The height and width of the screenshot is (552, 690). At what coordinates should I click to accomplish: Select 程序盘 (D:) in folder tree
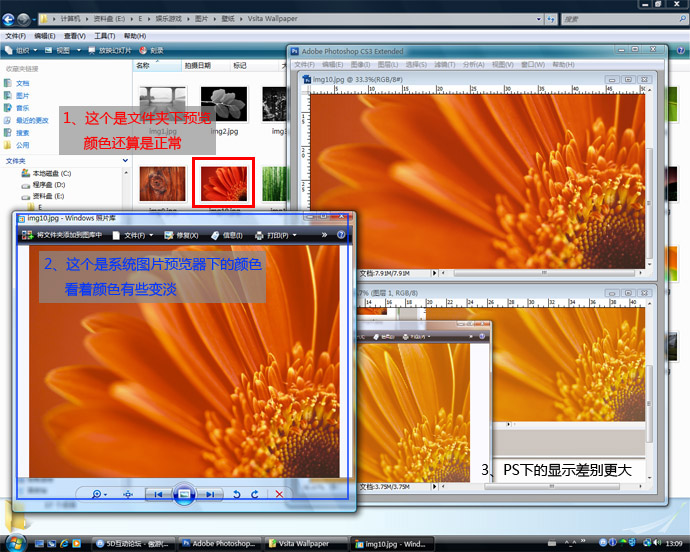tap(44, 185)
